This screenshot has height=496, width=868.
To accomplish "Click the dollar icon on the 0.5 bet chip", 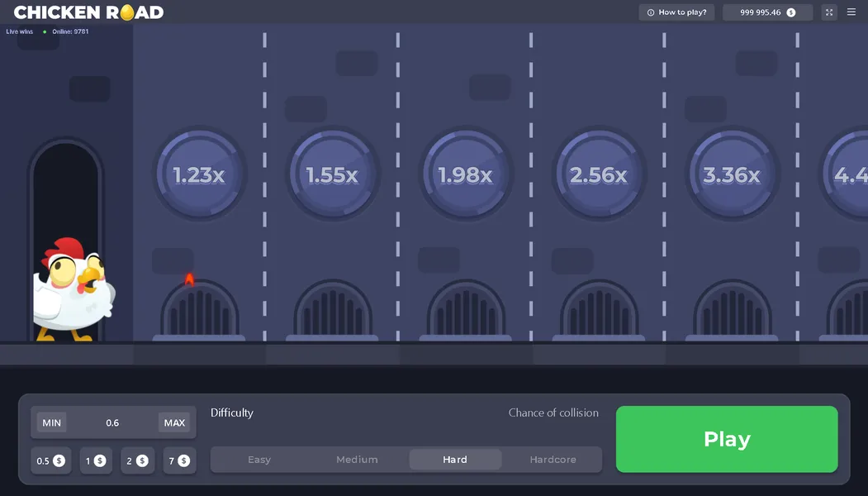I will (59, 460).
